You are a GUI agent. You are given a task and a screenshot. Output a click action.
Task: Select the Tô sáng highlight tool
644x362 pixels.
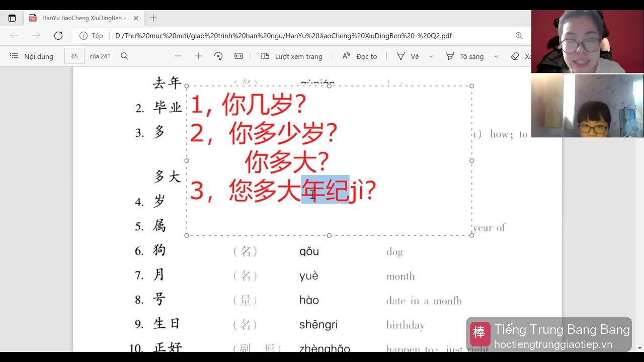click(465, 56)
